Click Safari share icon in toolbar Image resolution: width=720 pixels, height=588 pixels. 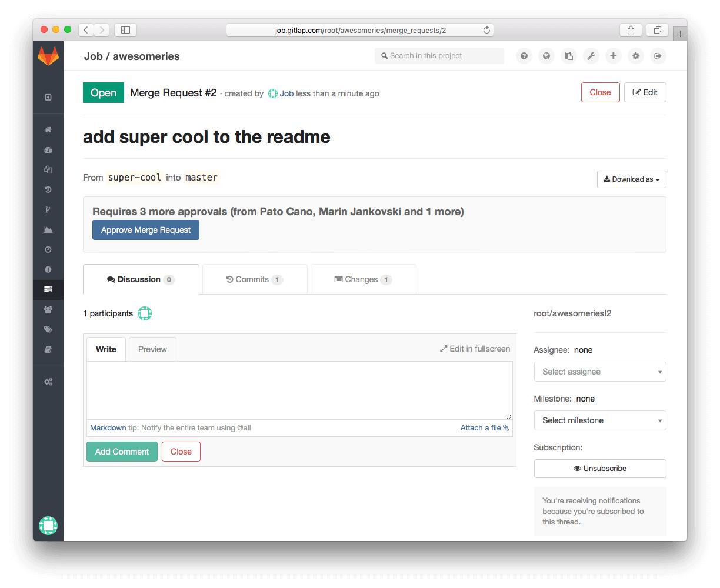[x=631, y=30]
